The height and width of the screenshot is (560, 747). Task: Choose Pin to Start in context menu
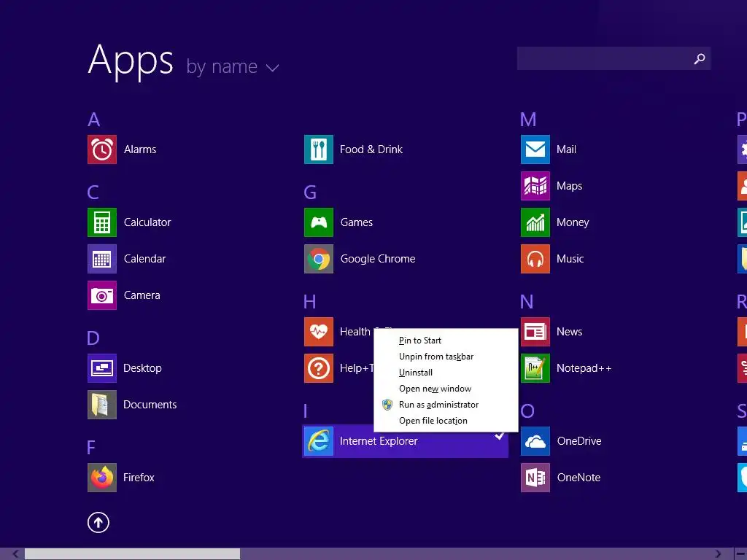pyautogui.click(x=420, y=341)
